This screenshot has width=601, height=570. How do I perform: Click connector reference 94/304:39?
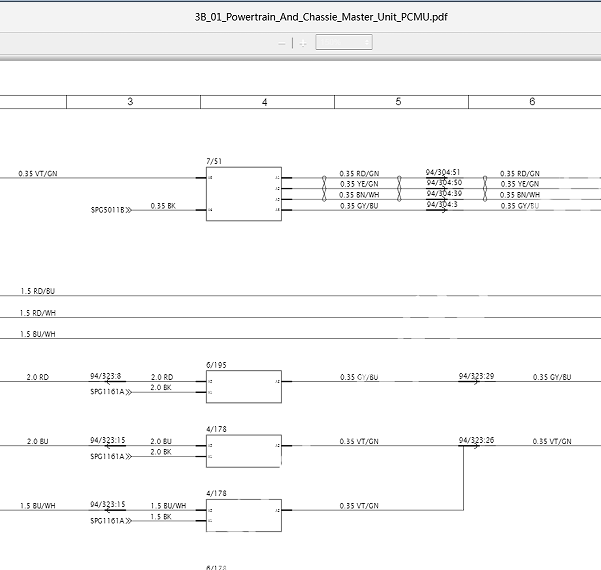(444, 193)
